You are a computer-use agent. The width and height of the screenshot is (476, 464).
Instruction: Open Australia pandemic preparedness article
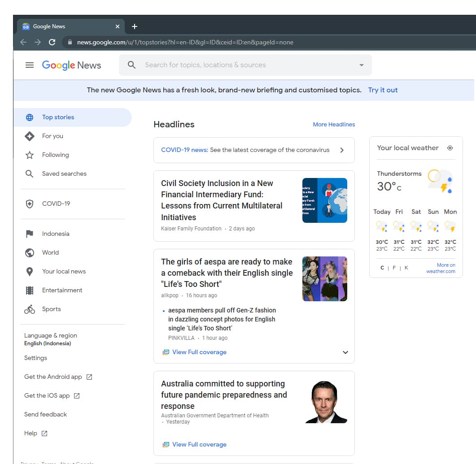224,395
